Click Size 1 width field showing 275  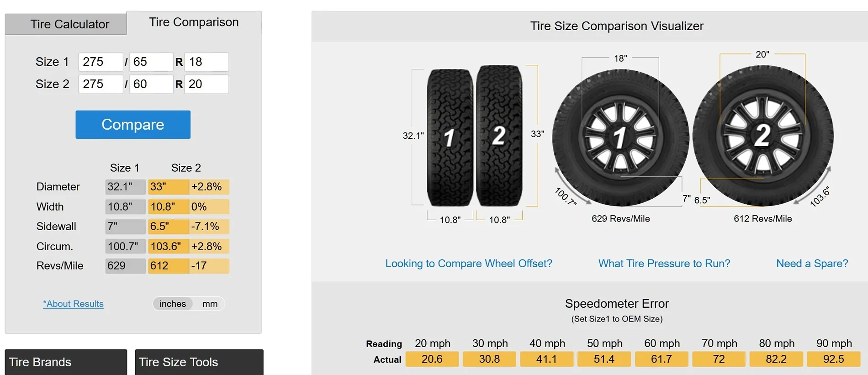click(101, 62)
